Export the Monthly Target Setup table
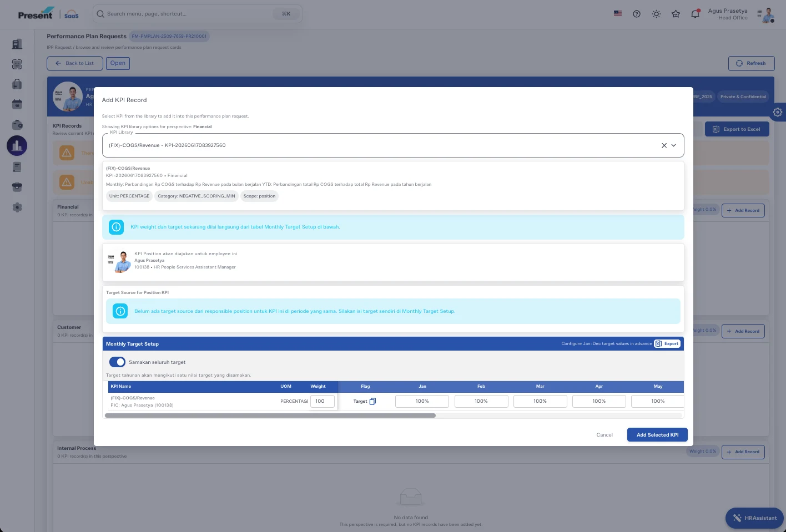Viewport: 786px width, 532px height. (667, 344)
